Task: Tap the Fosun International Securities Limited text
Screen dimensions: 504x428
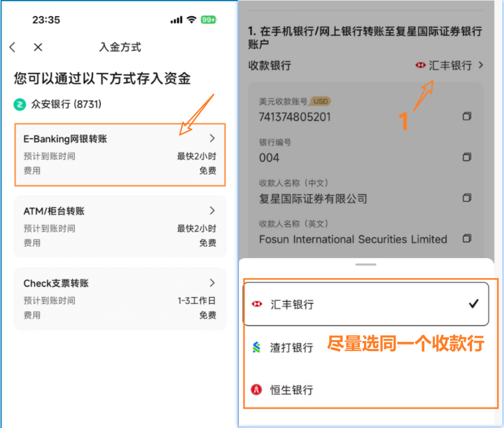Action: (x=353, y=239)
